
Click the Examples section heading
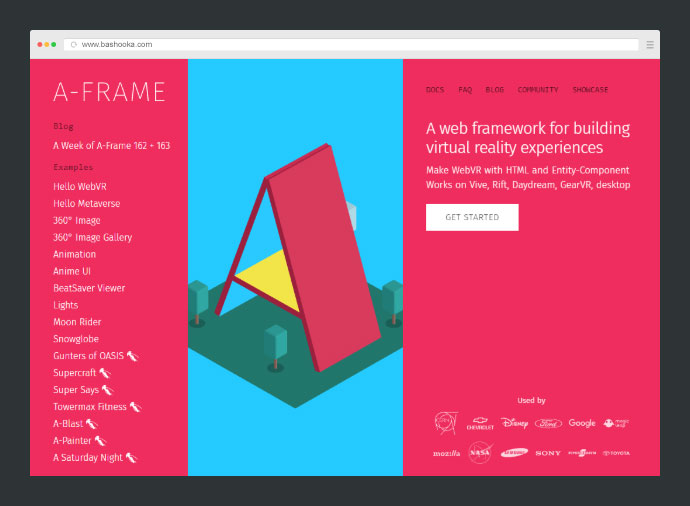(73, 167)
